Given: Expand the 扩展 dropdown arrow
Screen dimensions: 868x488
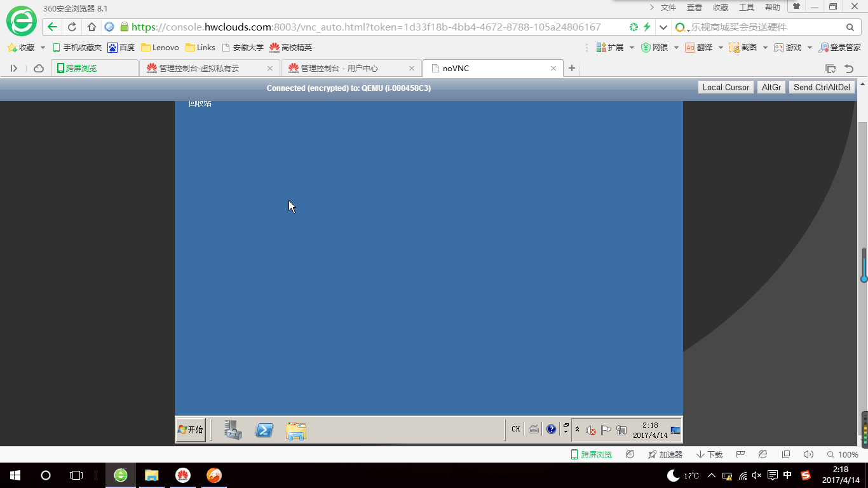Looking at the screenshot, I should (x=632, y=48).
